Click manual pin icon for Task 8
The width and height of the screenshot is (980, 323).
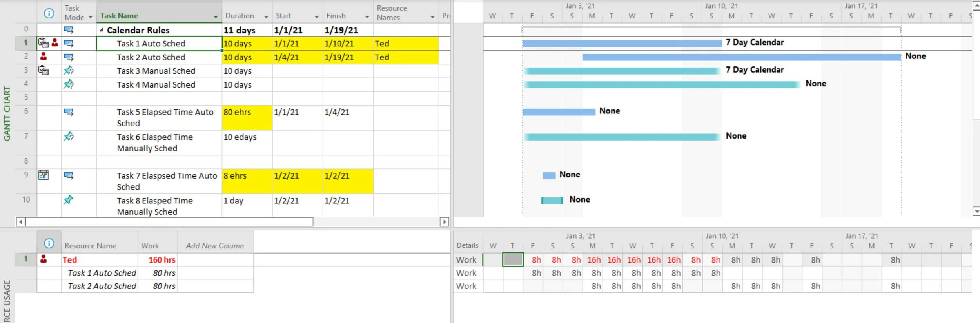tap(69, 200)
